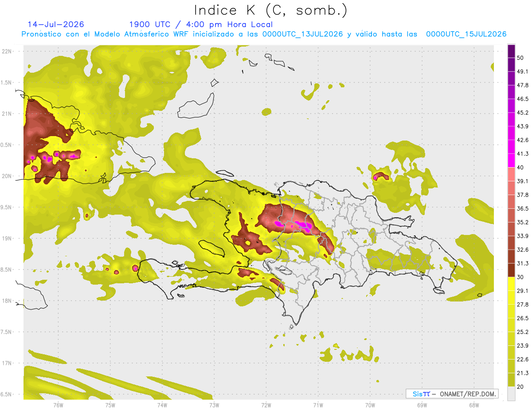This screenshot has height=411, width=532.
Task: Click the colorbar label "36.5"
Action: click(523, 208)
